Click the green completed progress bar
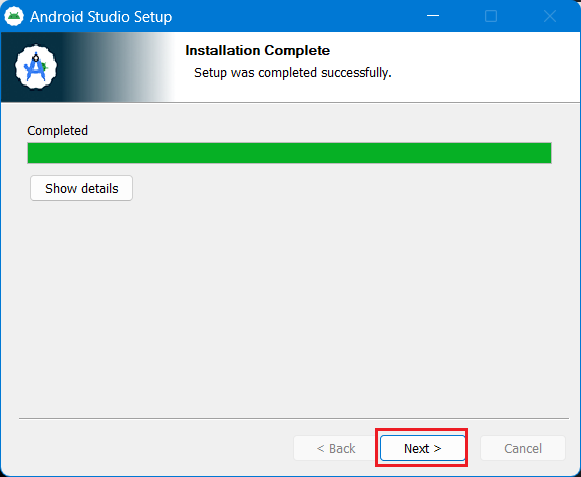The height and width of the screenshot is (477, 581). (x=289, y=153)
